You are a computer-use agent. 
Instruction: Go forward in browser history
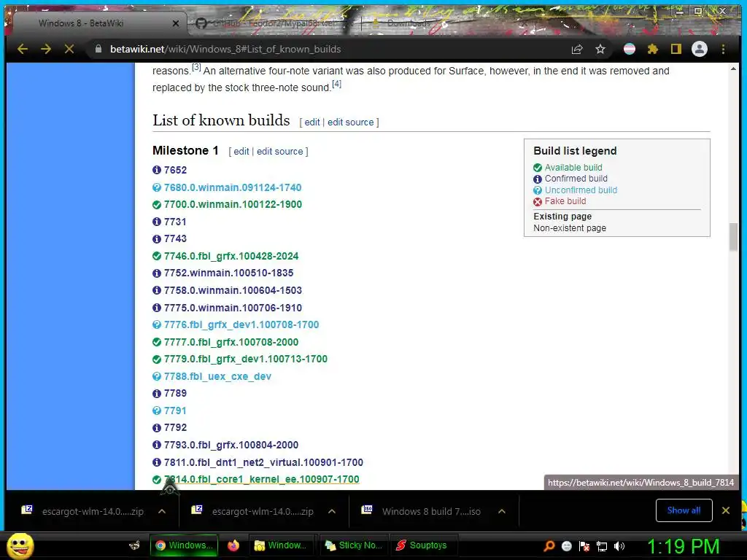pos(46,49)
